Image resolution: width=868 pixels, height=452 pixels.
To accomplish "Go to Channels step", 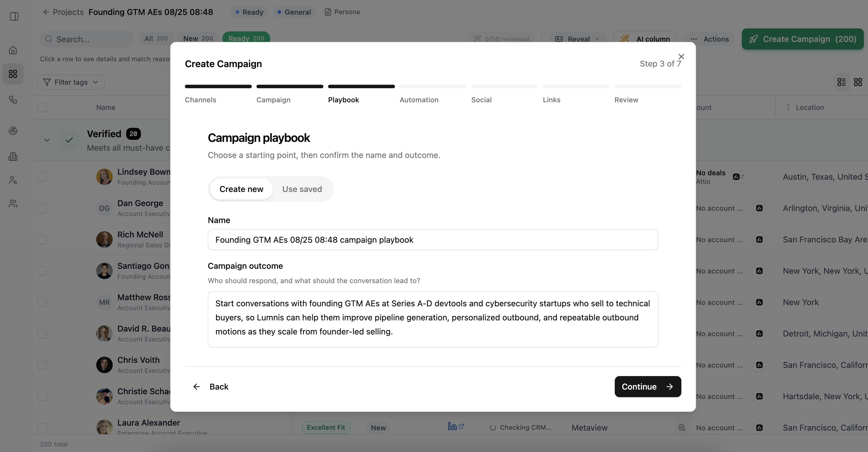I will pos(200,100).
